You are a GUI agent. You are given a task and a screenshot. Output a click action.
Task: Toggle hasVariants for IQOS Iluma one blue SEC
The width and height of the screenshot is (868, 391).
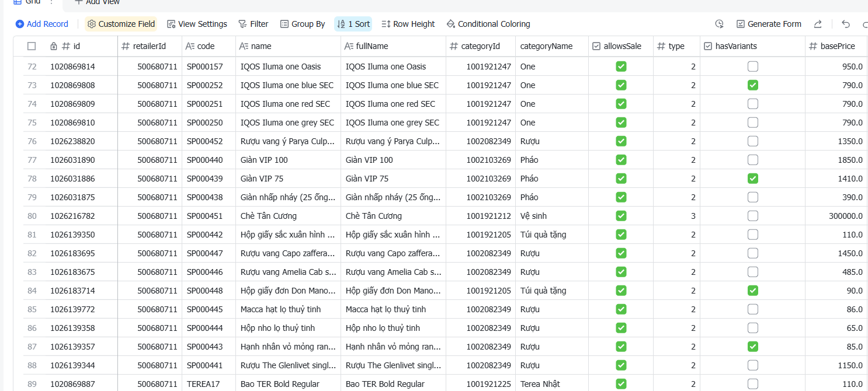[753, 85]
